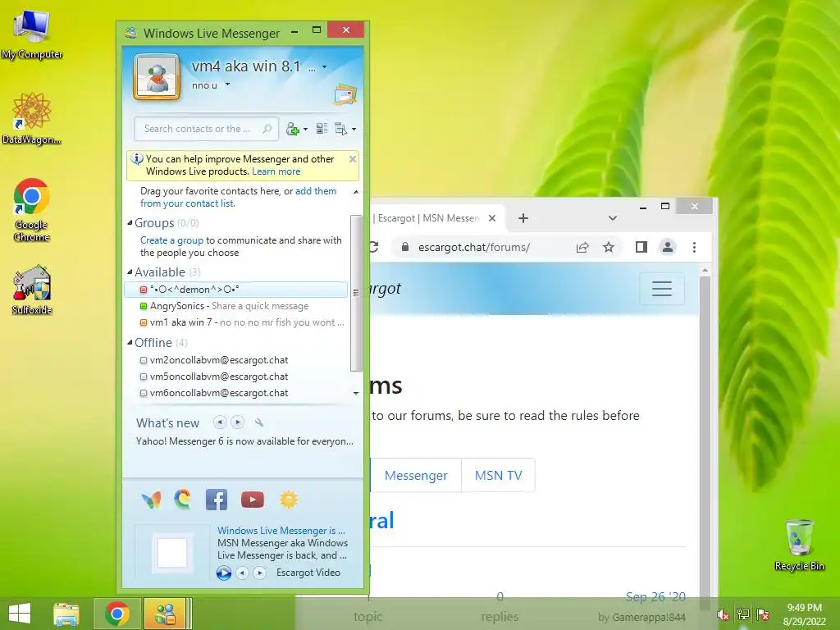Click the share page icon in Chrome
The image size is (840, 630).
coord(582,247)
